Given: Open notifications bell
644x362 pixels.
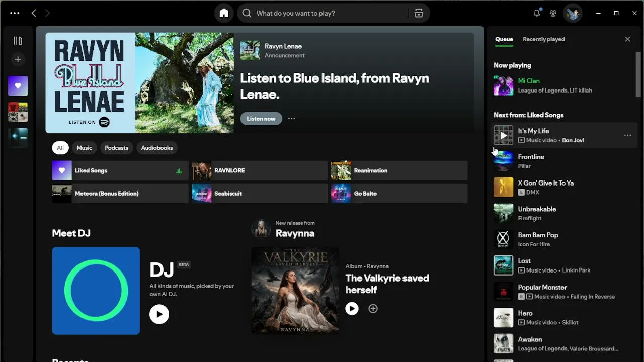Looking at the screenshot, I should click(537, 13).
